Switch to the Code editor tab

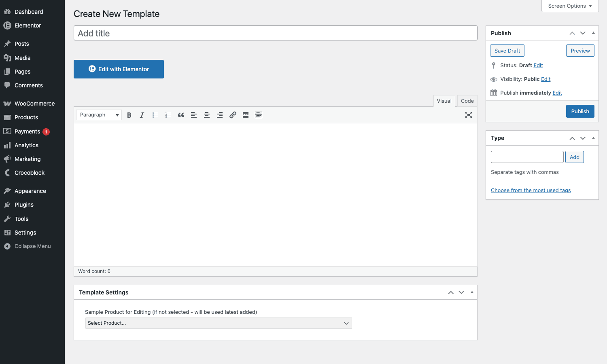pyautogui.click(x=467, y=101)
